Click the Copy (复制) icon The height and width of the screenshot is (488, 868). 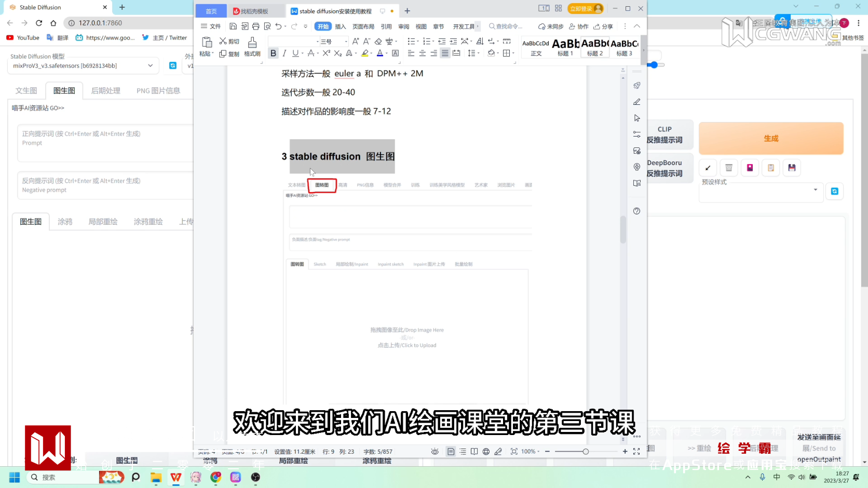pyautogui.click(x=229, y=53)
